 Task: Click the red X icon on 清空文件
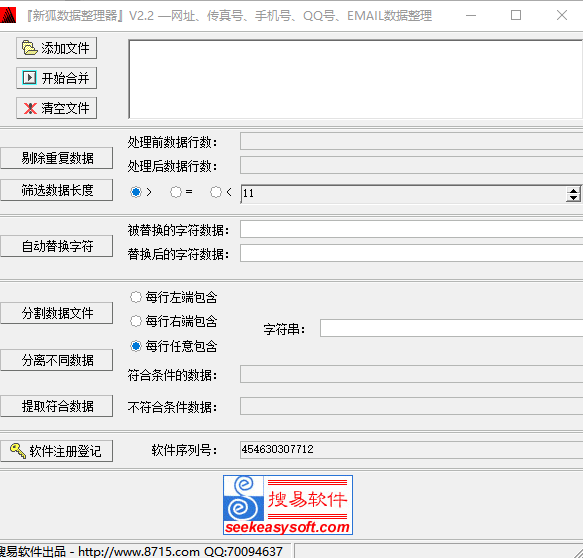click(x=30, y=108)
